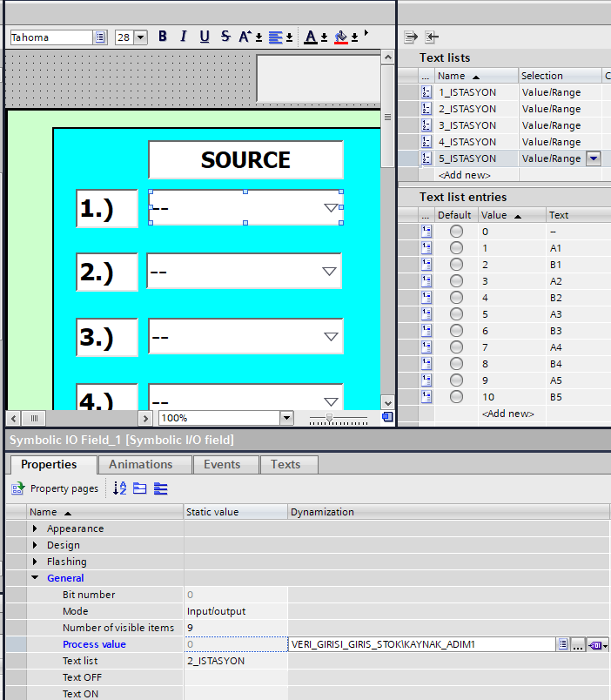Image resolution: width=611 pixels, height=700 pixels.
Task: Click the group by category icon
Action: pyautogui.click(x=140, y=488)
